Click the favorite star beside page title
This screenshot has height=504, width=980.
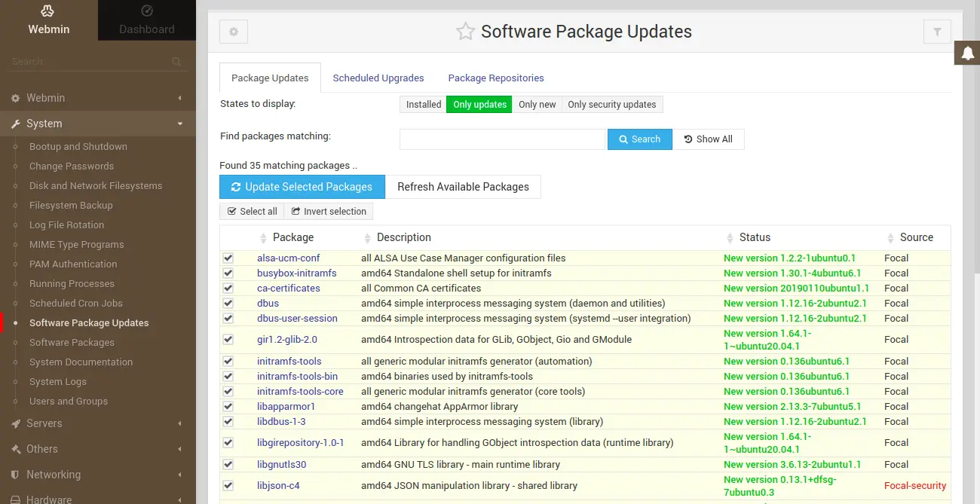pos(466,32)
